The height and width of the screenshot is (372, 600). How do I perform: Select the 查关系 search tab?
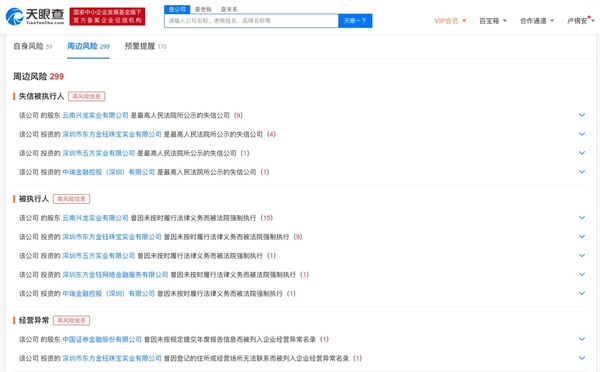[x=229, y=9]
